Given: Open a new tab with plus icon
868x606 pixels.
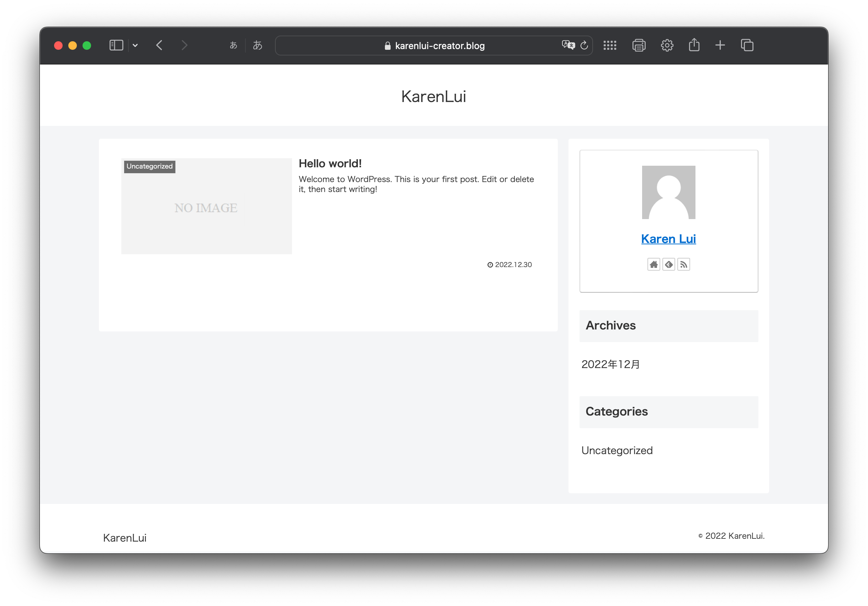Looking at the screenshot, I should pyautogui.click(x=720, y=46).
